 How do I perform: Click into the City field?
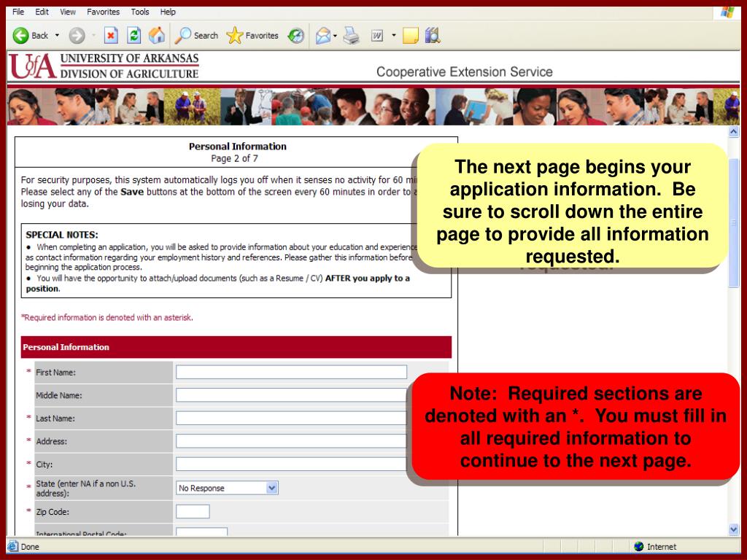[291, 464]
